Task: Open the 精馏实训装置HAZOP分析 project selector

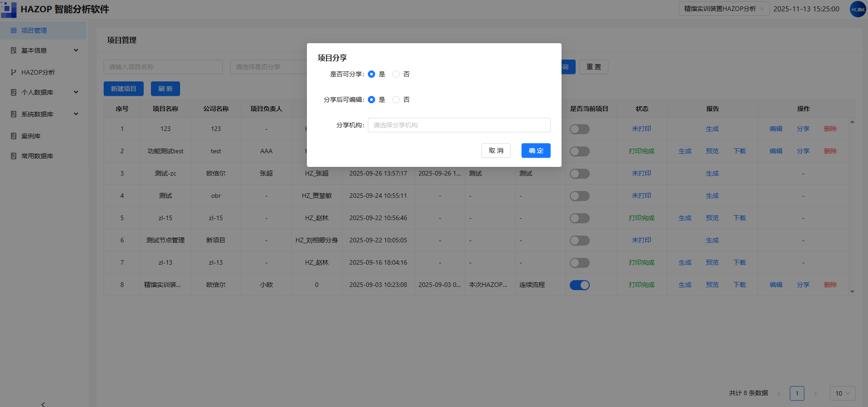Action: pos(724,9)
